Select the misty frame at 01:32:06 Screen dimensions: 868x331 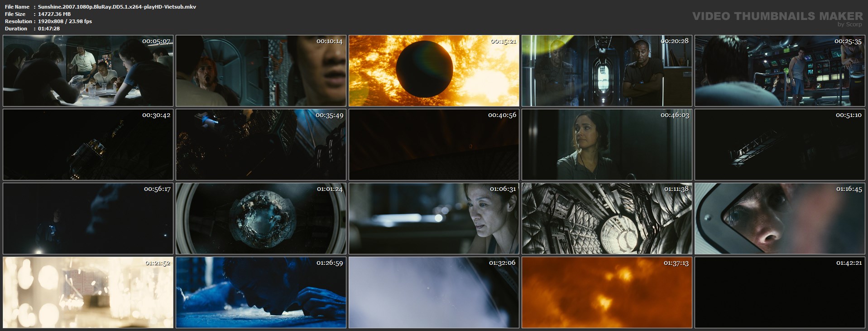434,293
